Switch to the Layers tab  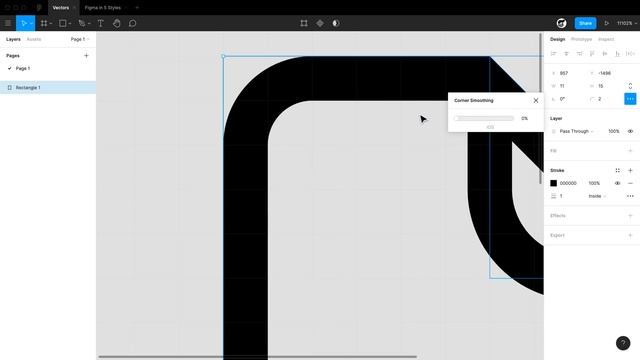pos(13,39)
